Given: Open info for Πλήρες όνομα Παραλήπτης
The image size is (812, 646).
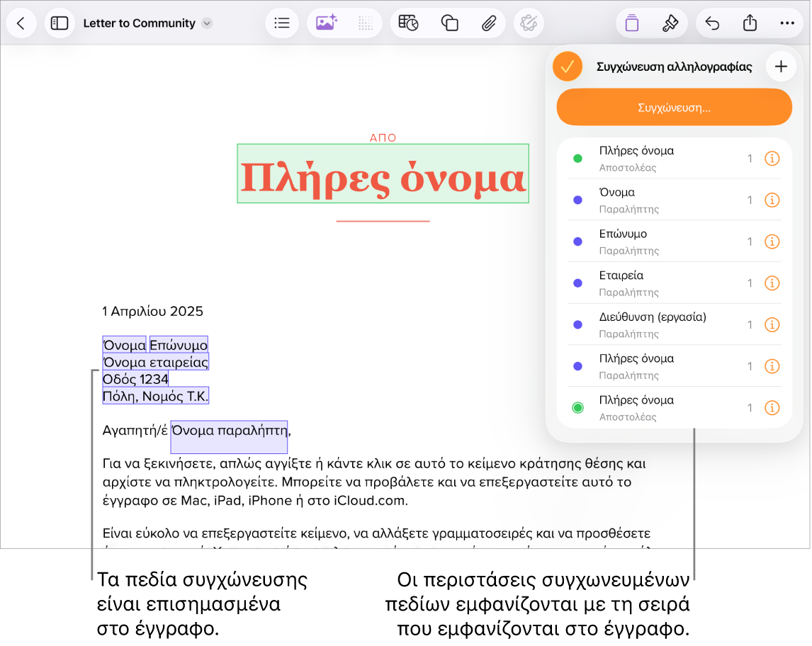Looking at the screenshot, I should pos(772,366).
